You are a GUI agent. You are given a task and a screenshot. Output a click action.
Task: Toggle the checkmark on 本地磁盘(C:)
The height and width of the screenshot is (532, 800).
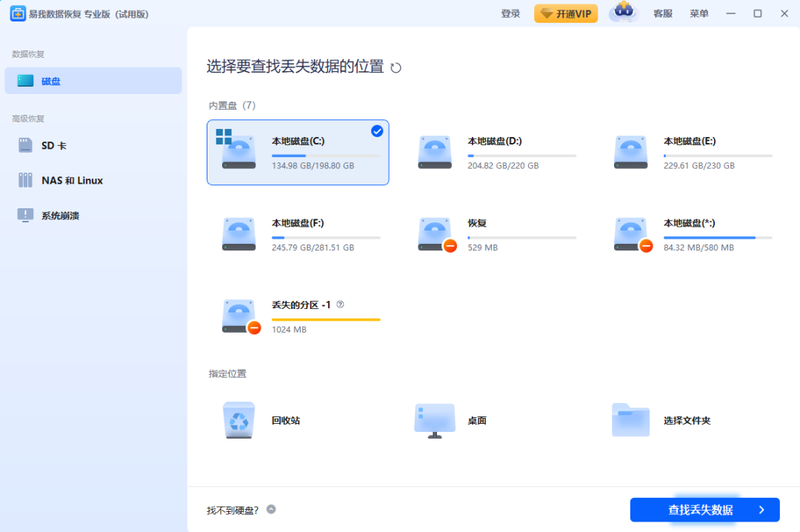coord(377,131)
